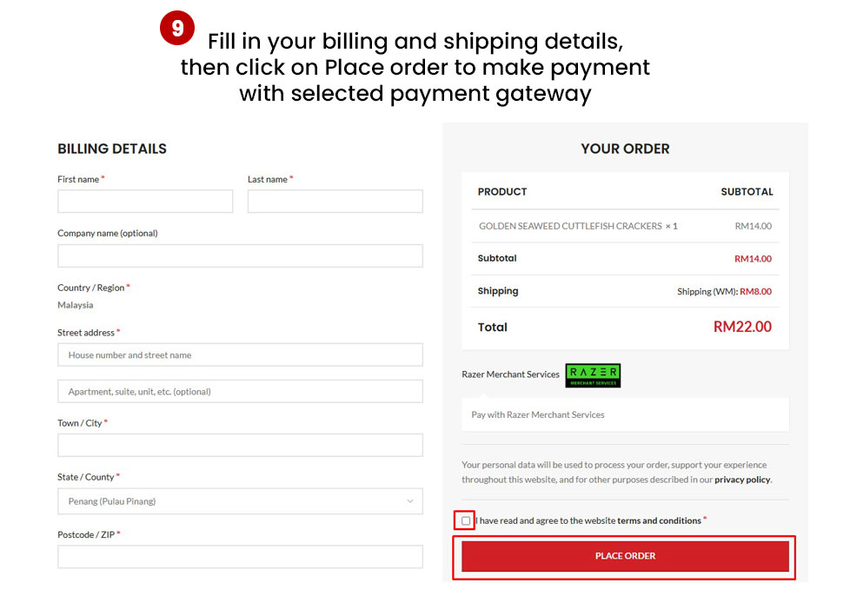Open the State / County dropdown

coord(240,501)
